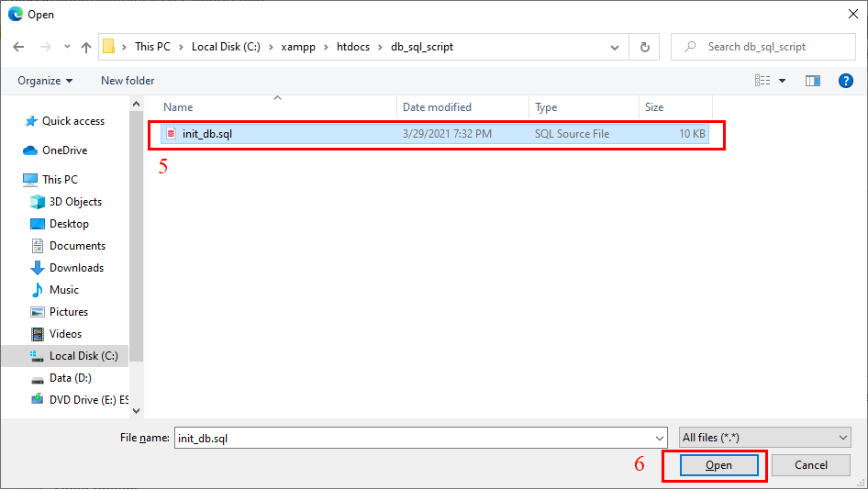Close the Open dialog window
Screen dimensions: 868x490
[853, 14]
